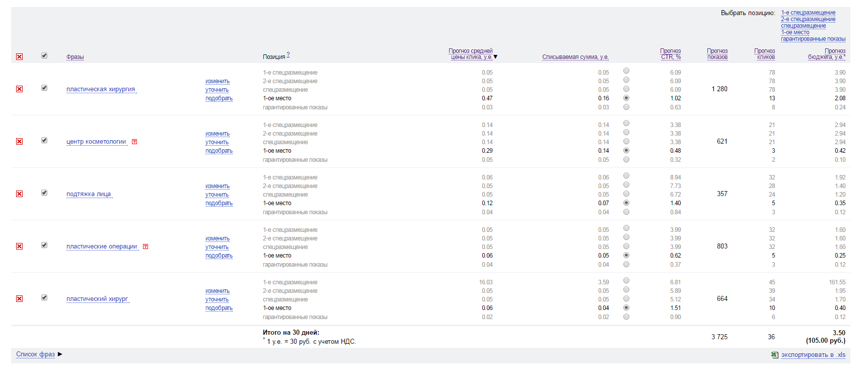
Task: Choose position спецразмещение in top-right list
Action: (804, 26)
